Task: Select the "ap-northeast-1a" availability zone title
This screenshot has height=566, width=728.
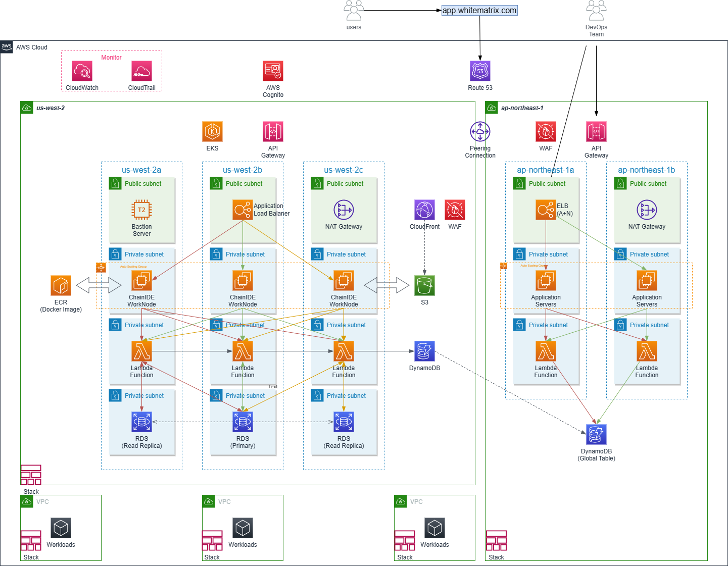Action: [546, 170]
